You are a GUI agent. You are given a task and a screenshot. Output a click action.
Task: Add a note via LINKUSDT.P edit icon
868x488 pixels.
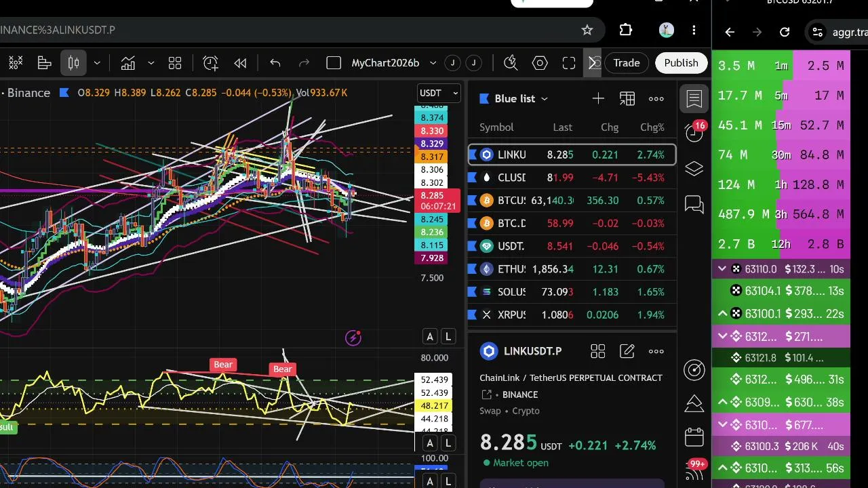click(627, 351)
